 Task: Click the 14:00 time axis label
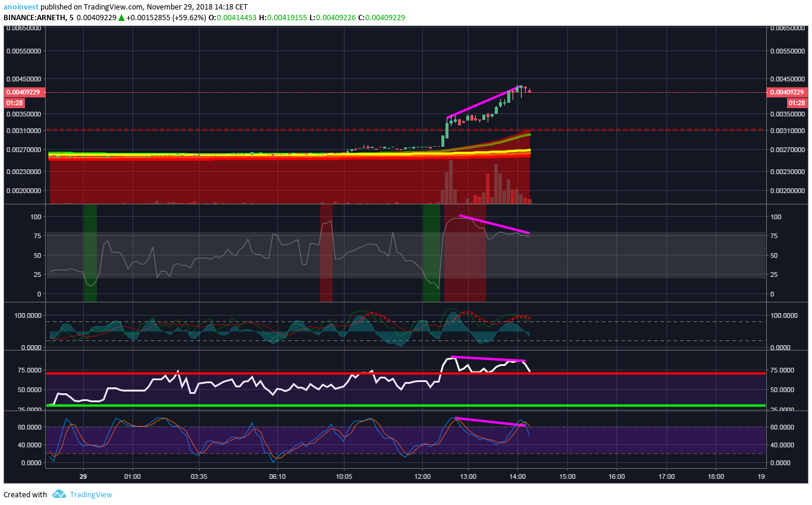coord(517,476)
